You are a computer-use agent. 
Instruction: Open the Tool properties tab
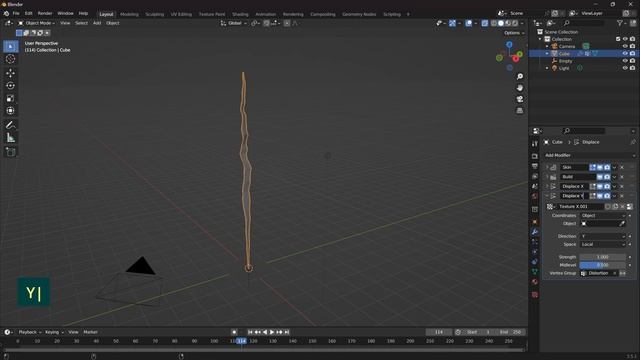point(535,144)
